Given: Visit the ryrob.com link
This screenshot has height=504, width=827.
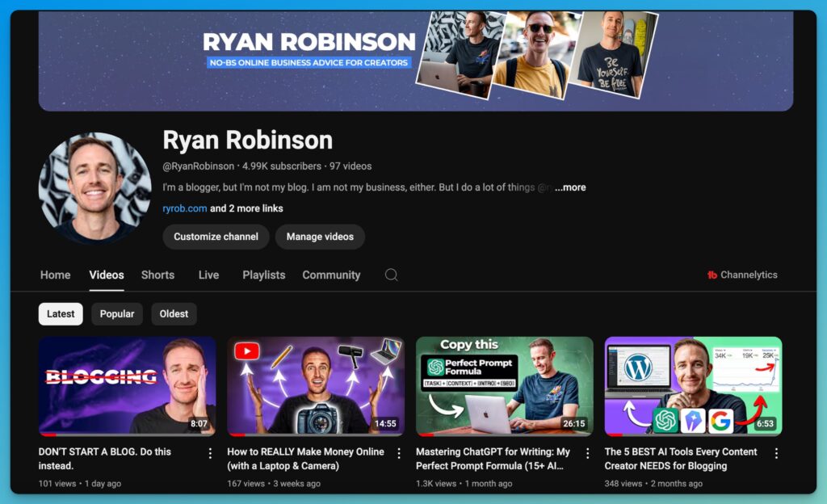Looking at the screenshot, I should (x=183, y=208).
